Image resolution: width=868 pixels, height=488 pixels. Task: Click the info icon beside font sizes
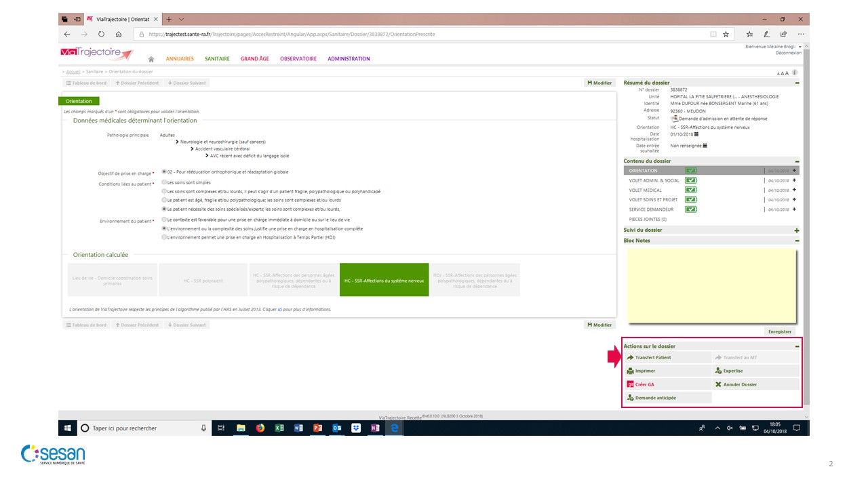tap(794, 73)
